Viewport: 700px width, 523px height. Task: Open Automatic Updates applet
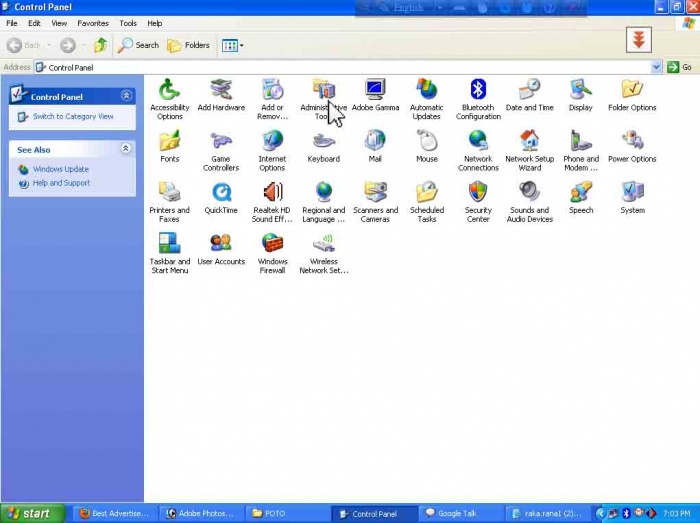tap(427, 91)
